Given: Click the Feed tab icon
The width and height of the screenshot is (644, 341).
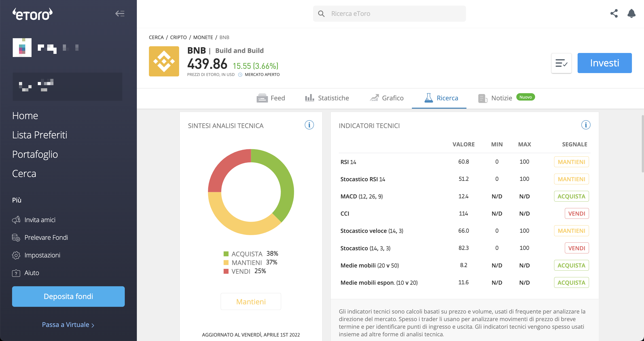Looking at the screenshot, I should (x=262, y=98).
